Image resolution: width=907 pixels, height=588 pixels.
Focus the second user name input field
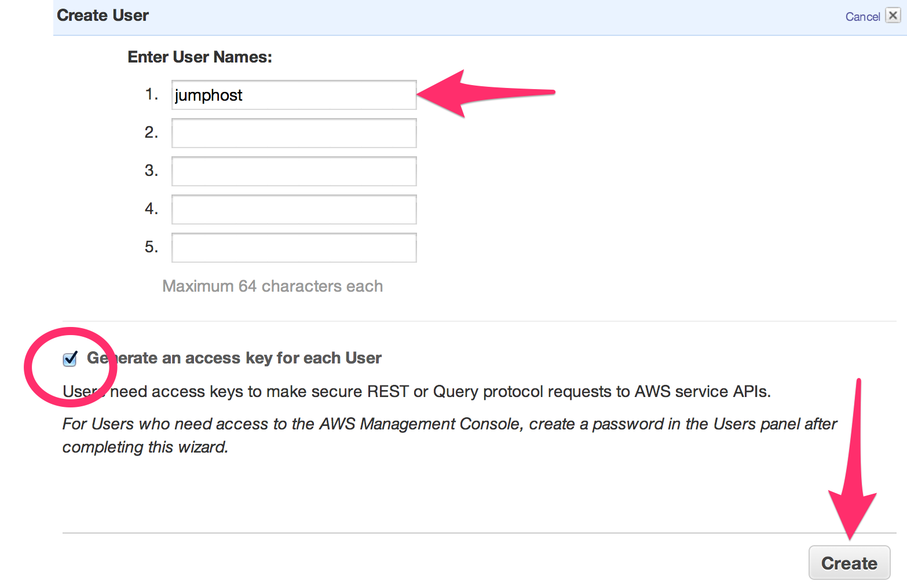[x=294, y=133]
